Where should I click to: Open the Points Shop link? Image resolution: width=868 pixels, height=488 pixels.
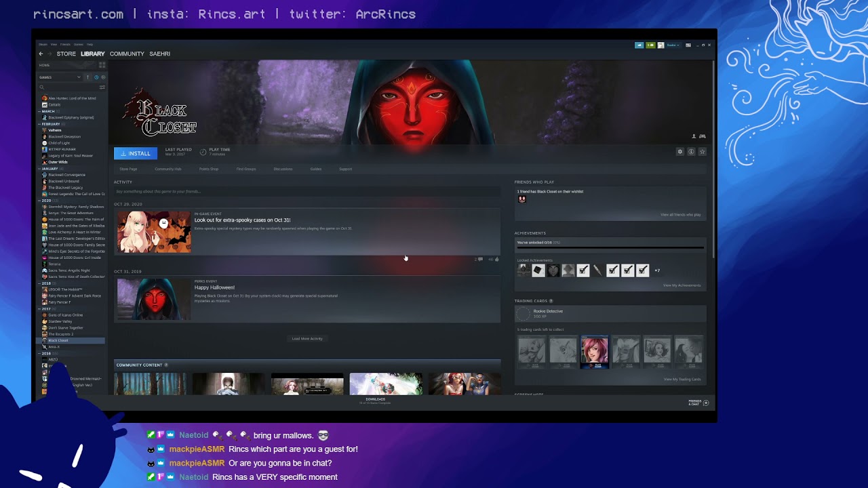209,169
